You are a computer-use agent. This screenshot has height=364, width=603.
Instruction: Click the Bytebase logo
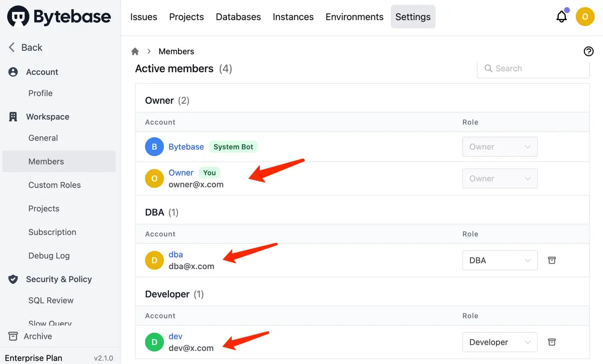pyautogui.click(x=59, y=17)
